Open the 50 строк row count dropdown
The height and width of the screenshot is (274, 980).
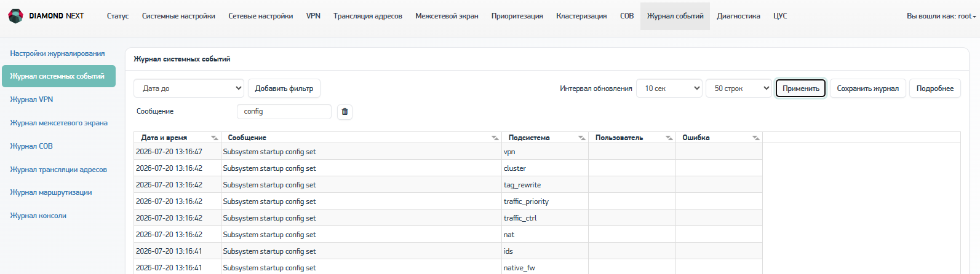pyautogui.click(x=739, y=88)
